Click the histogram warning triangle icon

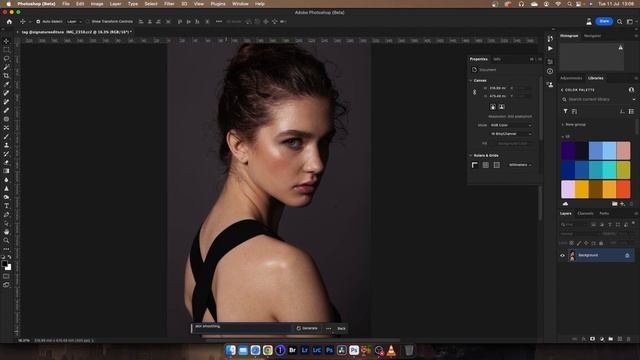(x=620, y=48)
